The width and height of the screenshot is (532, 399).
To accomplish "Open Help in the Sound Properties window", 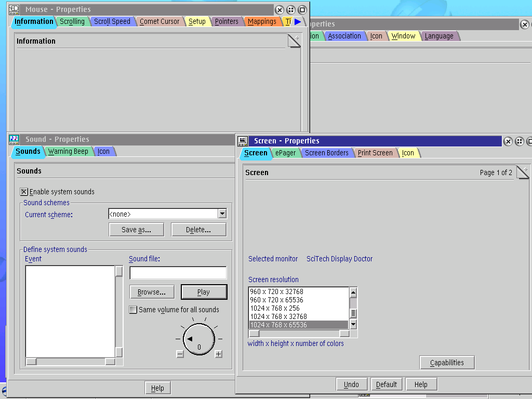I will (x=157, y=388).
